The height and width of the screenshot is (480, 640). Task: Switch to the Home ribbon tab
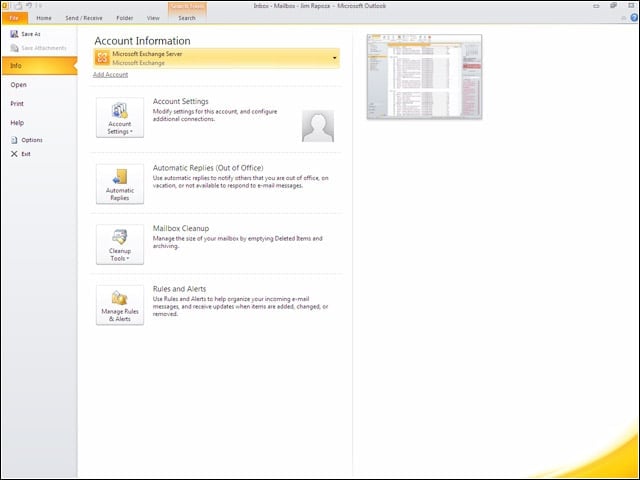[x=44, y=18]
